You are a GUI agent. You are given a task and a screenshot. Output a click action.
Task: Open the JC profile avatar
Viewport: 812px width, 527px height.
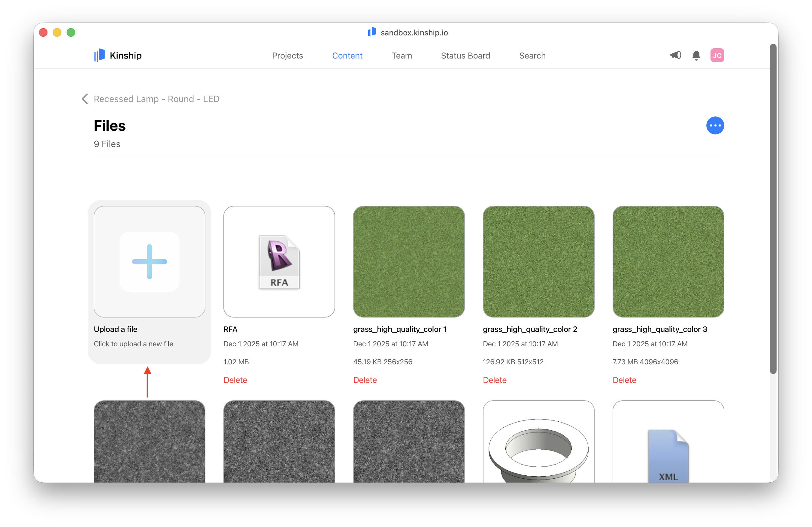point(717,55)
